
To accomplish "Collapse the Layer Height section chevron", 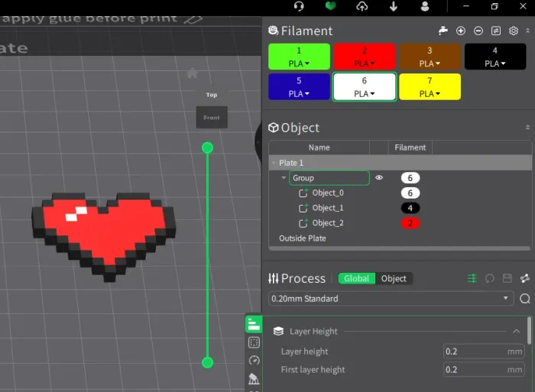I will tap(516, 332).
